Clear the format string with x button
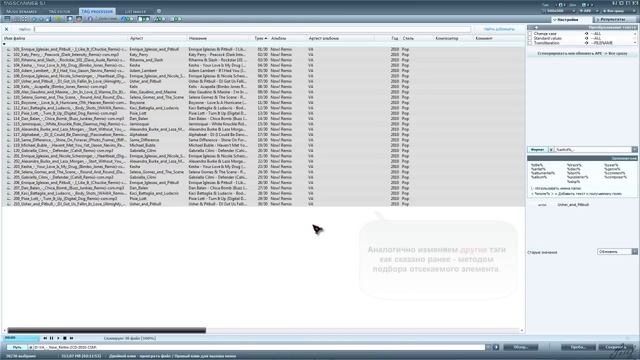 coord(551,150)
